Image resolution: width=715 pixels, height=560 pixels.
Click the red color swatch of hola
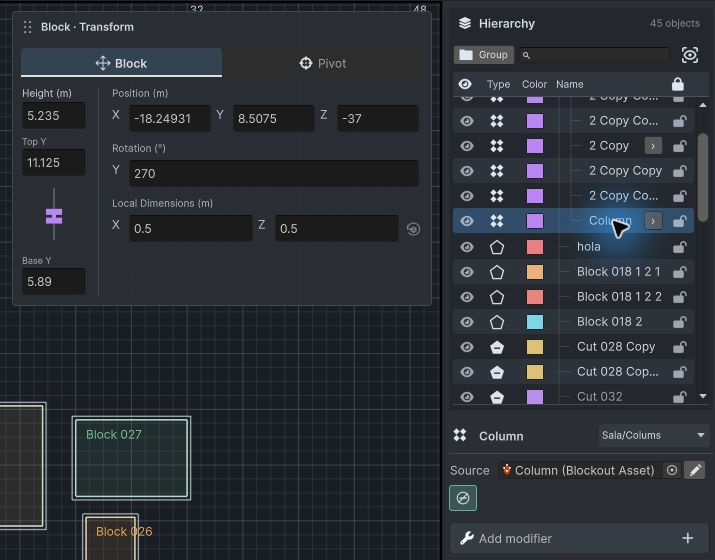tap(535, 247)
